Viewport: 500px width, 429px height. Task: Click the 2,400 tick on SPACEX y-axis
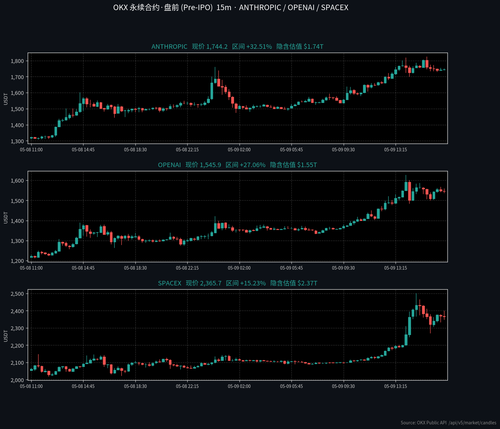point(17,311)
